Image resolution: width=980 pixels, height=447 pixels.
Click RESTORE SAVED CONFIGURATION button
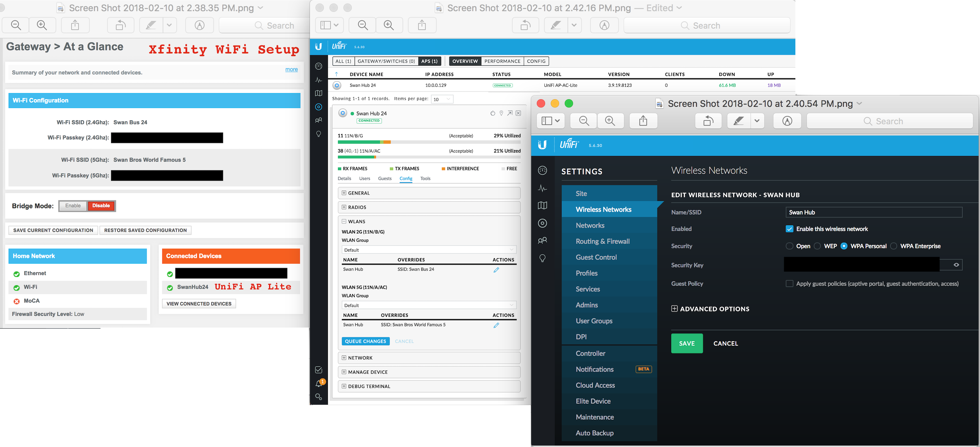tap(145, 230)
